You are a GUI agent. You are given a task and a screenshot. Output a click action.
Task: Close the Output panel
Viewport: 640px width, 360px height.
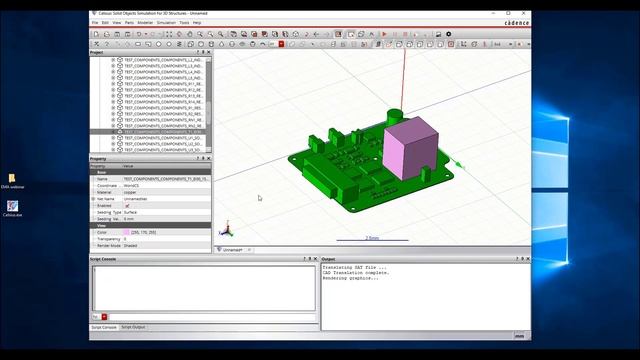click(x=528, y=259)
